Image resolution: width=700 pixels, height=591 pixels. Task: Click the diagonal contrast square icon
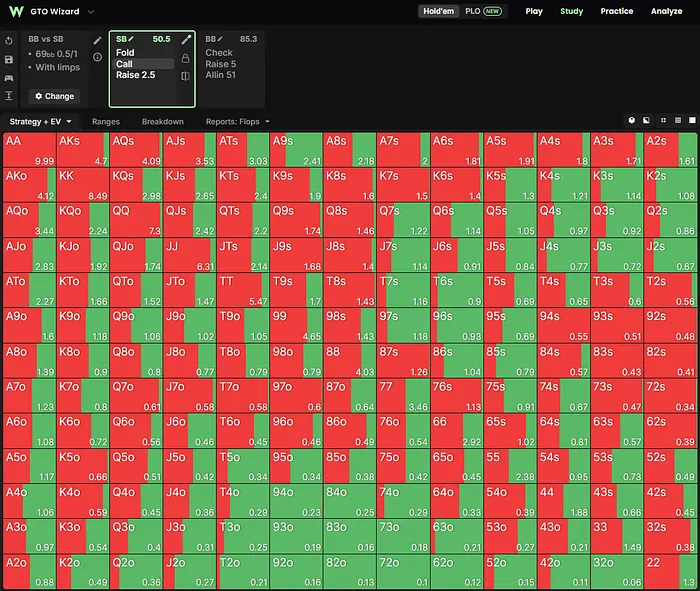[646, 120]
